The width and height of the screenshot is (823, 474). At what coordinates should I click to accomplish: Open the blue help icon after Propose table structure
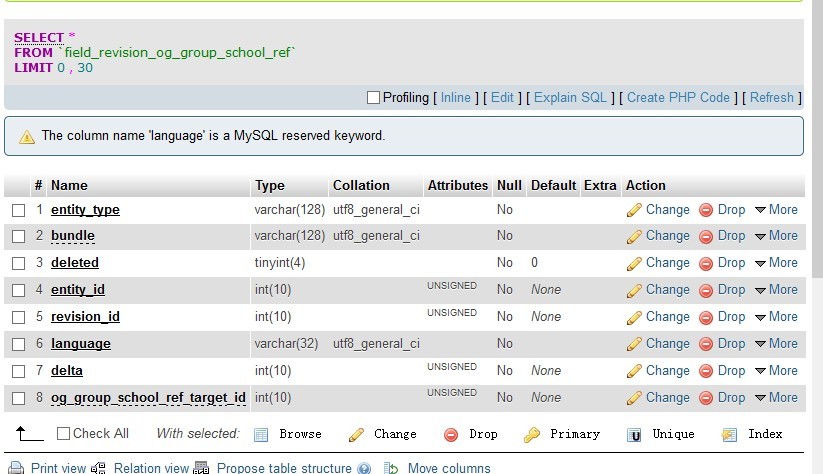tap(364, 469)
